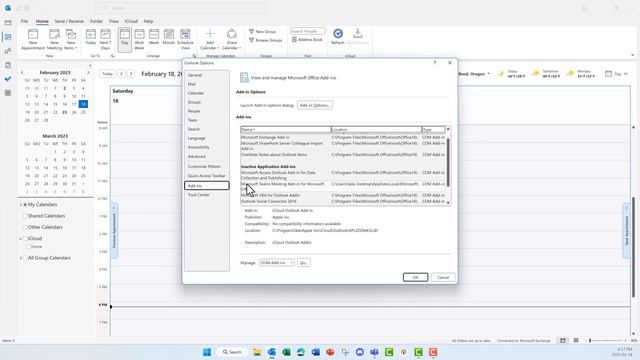Switch to Week view in ribbon
The image size is (640, 360).
(x=154, y=38)
